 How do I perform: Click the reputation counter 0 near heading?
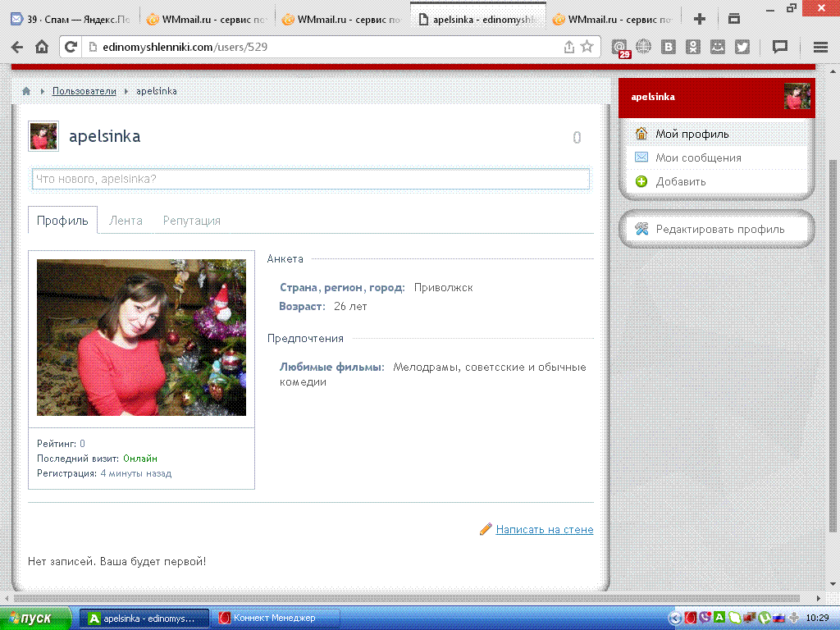(x=577, y=138)
